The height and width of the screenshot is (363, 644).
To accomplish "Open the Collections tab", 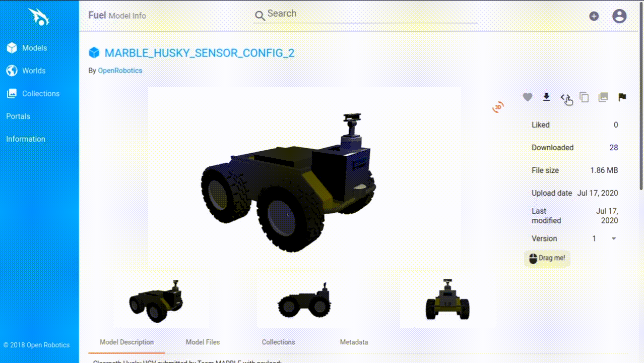I will (x=278, y=342).
